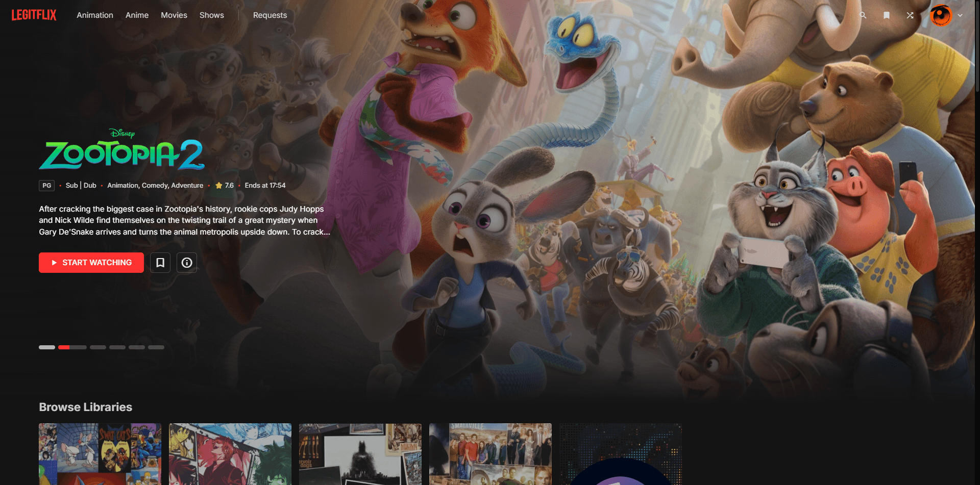Open the Movies menu

coord(174,15)
